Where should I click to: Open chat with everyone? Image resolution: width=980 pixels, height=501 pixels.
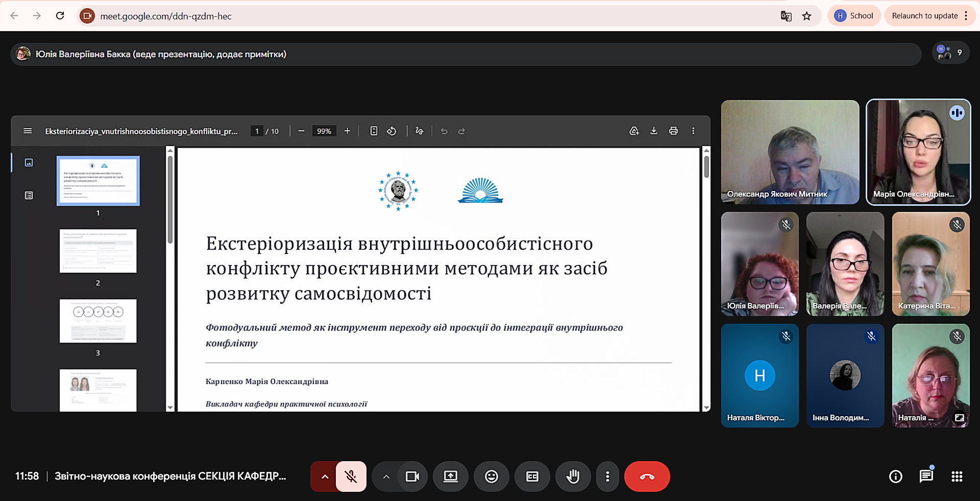point(926,476)
